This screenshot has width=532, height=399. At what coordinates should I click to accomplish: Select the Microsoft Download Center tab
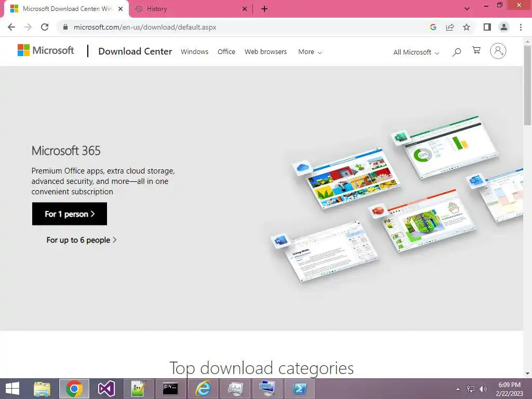click(66, 9)
